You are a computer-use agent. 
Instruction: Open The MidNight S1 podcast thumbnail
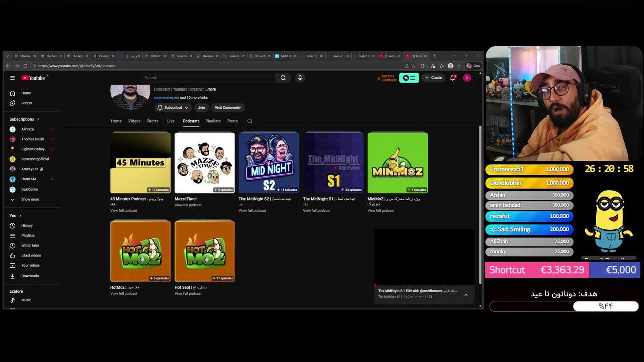[334, 162]
